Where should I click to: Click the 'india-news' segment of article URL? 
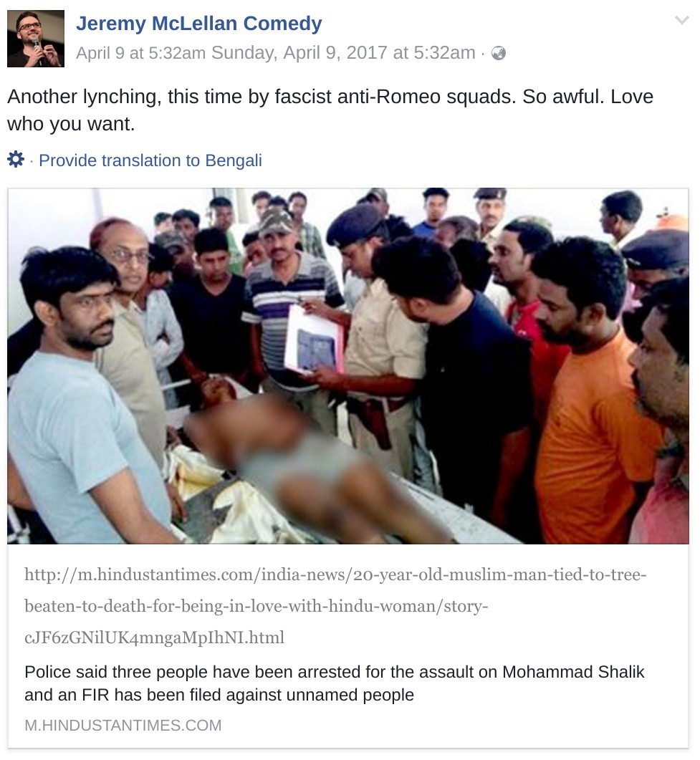click(x=303, y=574)
